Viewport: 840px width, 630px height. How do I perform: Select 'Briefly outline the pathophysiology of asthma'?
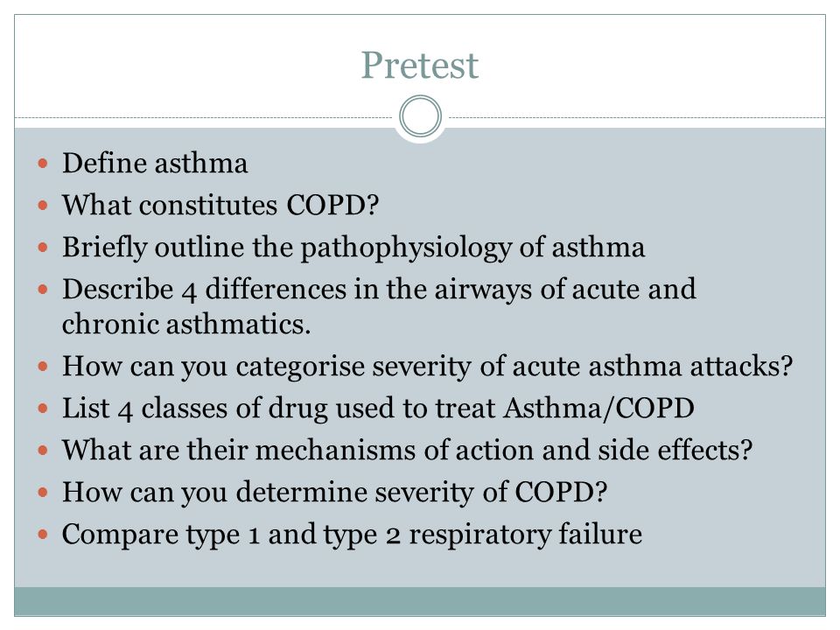(x=353, y=248)
